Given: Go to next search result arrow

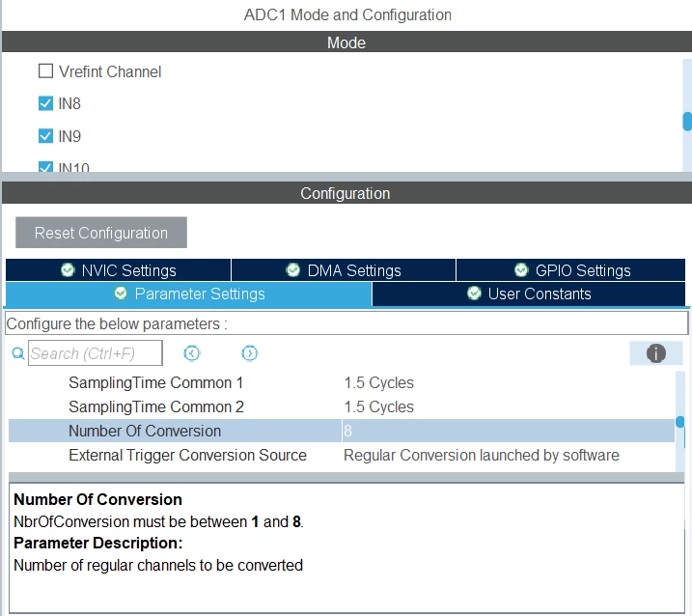Looking at the screenshot, I should [249, 353].
